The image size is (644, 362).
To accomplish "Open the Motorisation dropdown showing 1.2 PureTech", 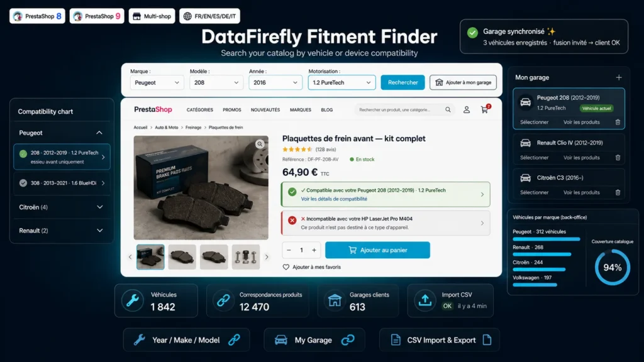I will [x=341, y=82].
